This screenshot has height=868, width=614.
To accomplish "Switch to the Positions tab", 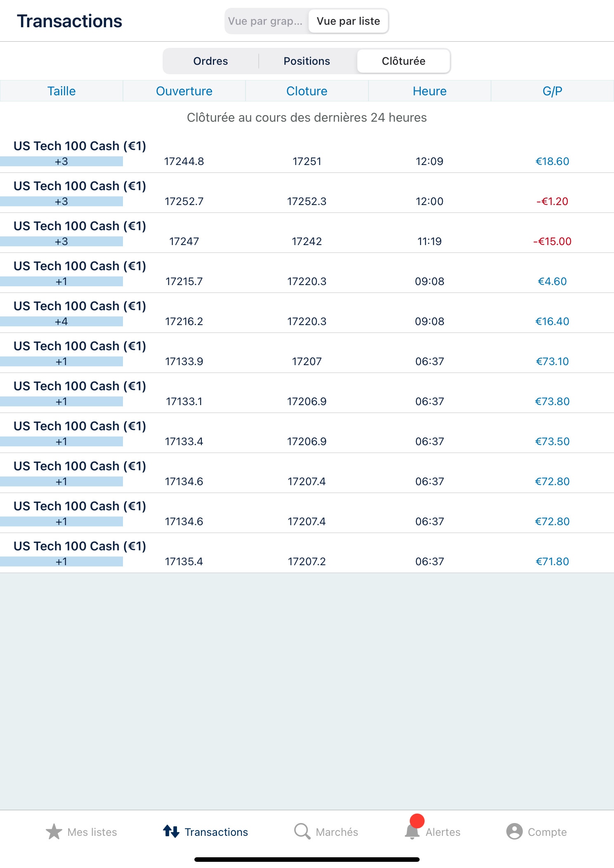I will coord(307,61).
